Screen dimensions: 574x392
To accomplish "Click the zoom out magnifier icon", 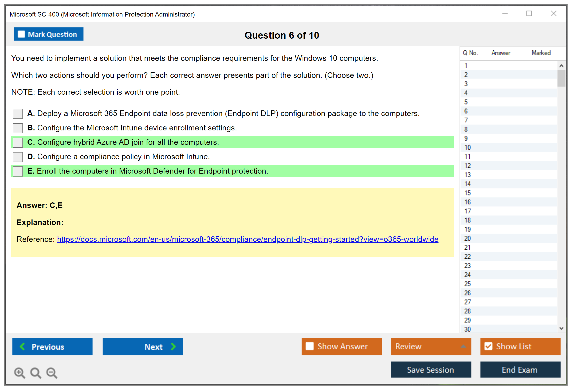I will point(52,373).
